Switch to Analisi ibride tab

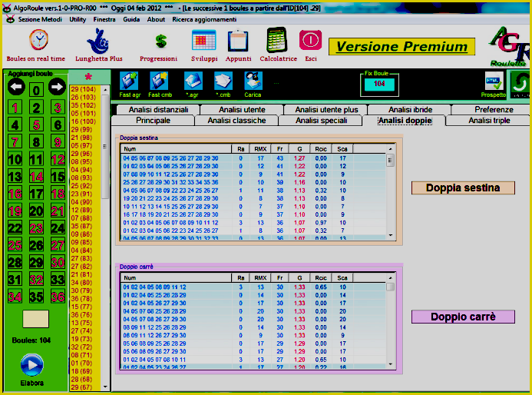pos(410,110)
